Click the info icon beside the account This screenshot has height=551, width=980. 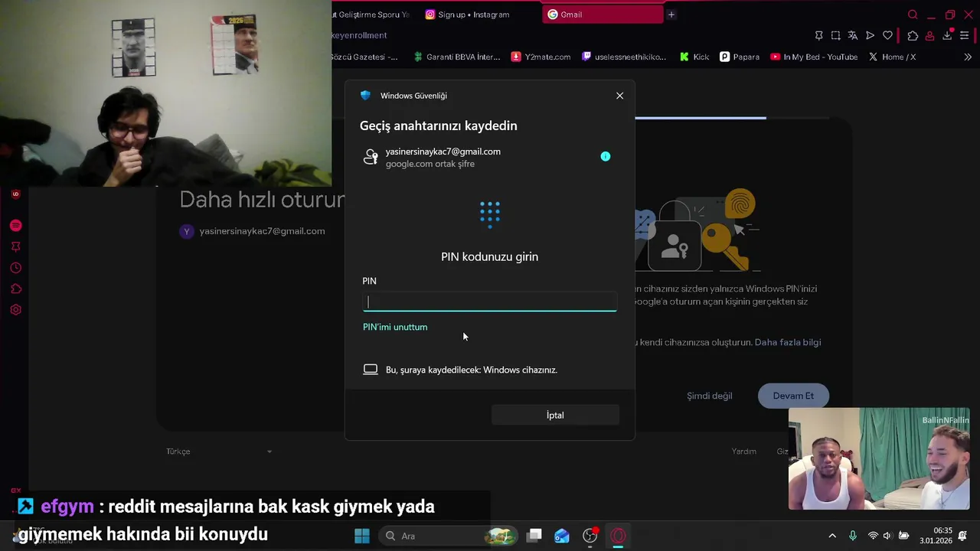pyautogui.click(x=606, y=156)
